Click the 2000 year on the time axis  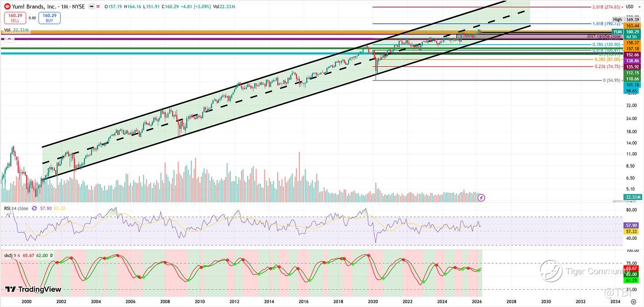point(27,301)
